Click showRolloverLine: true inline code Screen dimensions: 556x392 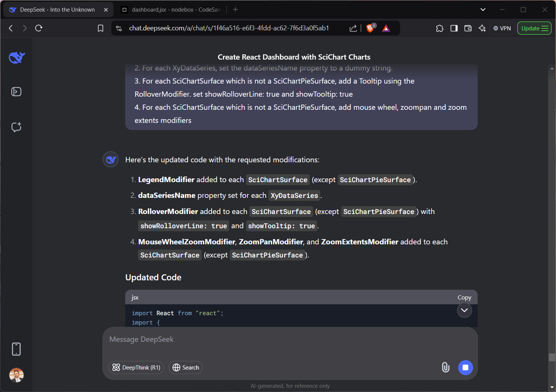click(x=184, y=226)
